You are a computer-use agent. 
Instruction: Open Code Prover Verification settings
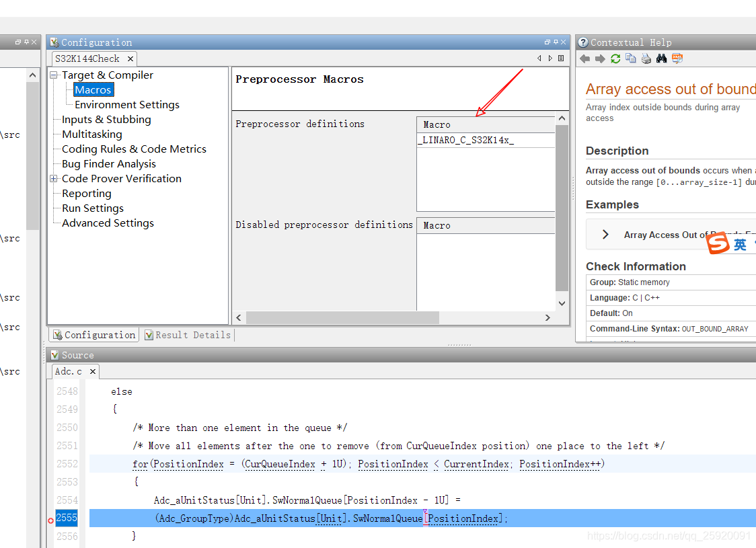[122, 178]
